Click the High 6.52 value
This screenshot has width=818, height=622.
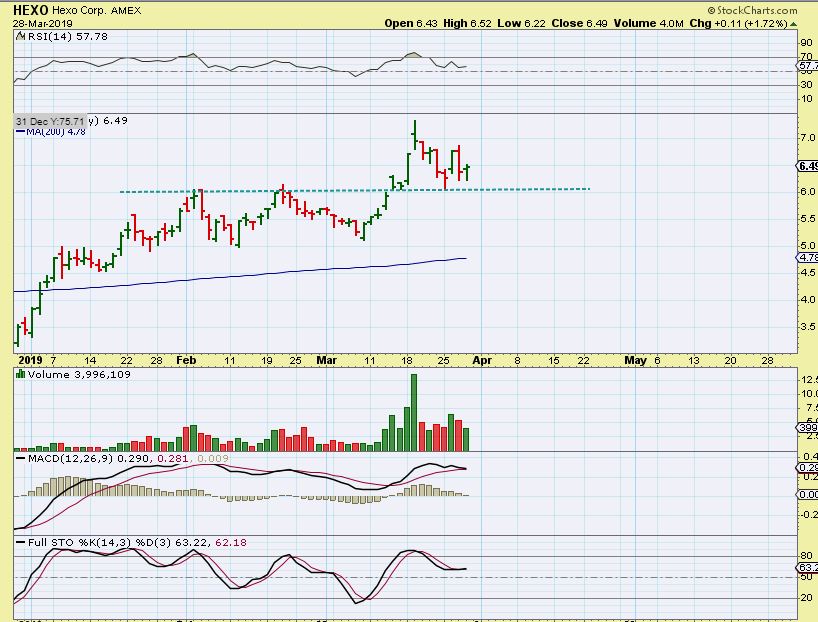467,23
